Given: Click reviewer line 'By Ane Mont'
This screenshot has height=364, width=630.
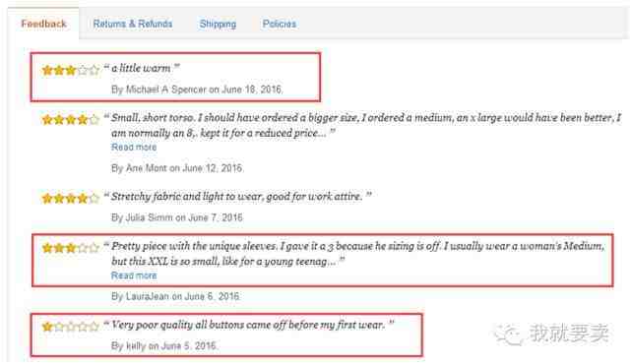Looking at the screenshot, I should point(177,168).
